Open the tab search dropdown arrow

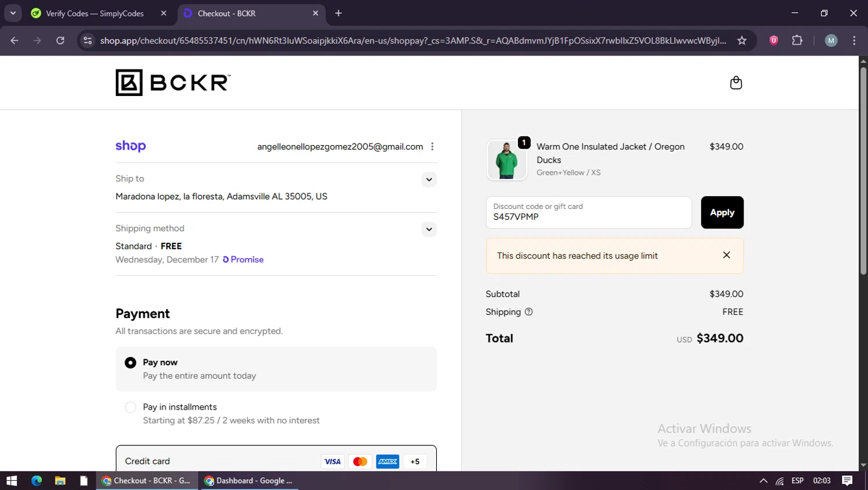(13, 13)
